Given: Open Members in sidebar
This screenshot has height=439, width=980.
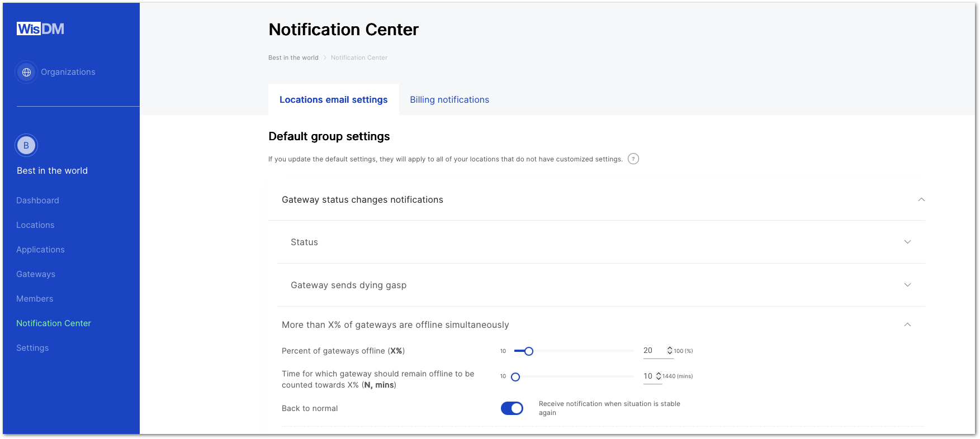Looking at the screenshot, I should click(x=35, y=299).
